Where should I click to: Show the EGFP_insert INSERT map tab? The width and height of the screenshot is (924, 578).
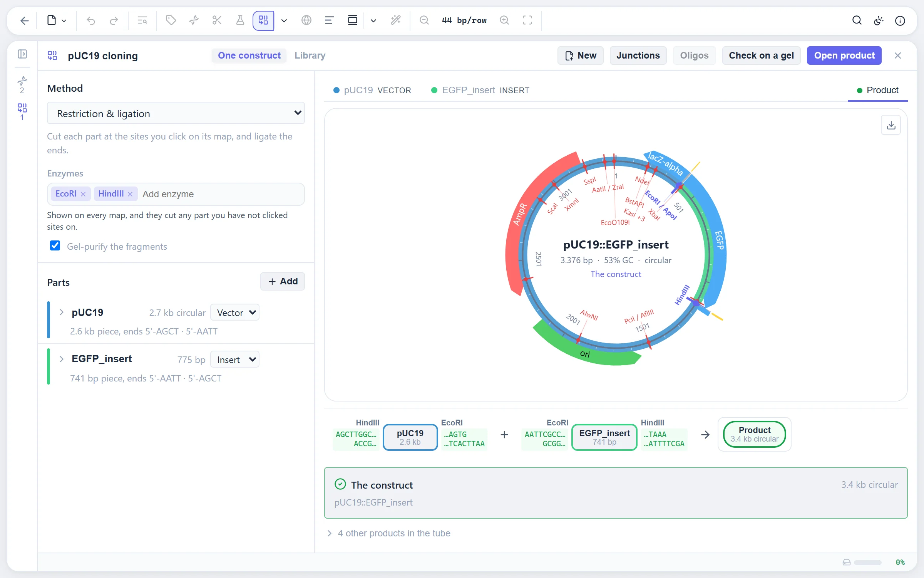480,90
